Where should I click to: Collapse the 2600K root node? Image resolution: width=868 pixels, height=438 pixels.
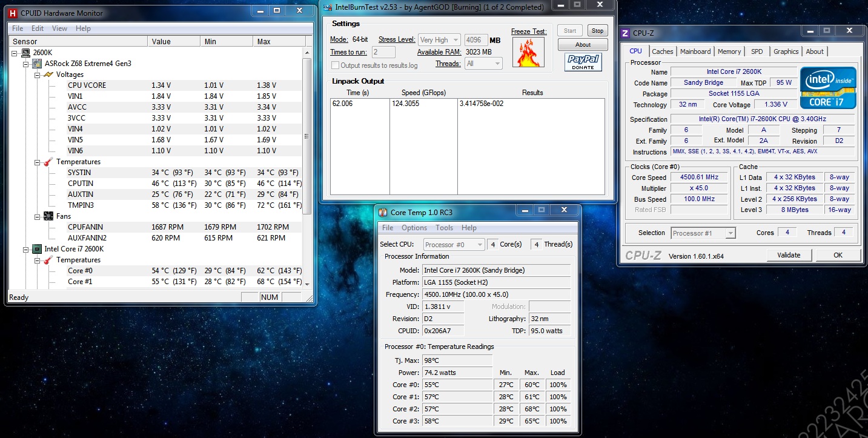15,53
